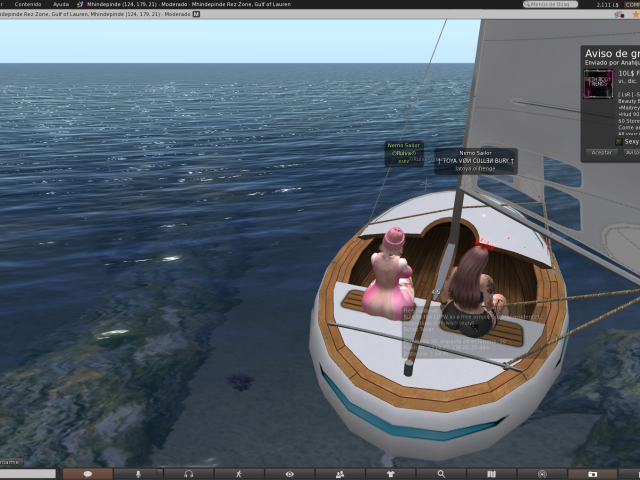Click the TOYA name tag above avatar
The image size is (640, 480).
476,160
